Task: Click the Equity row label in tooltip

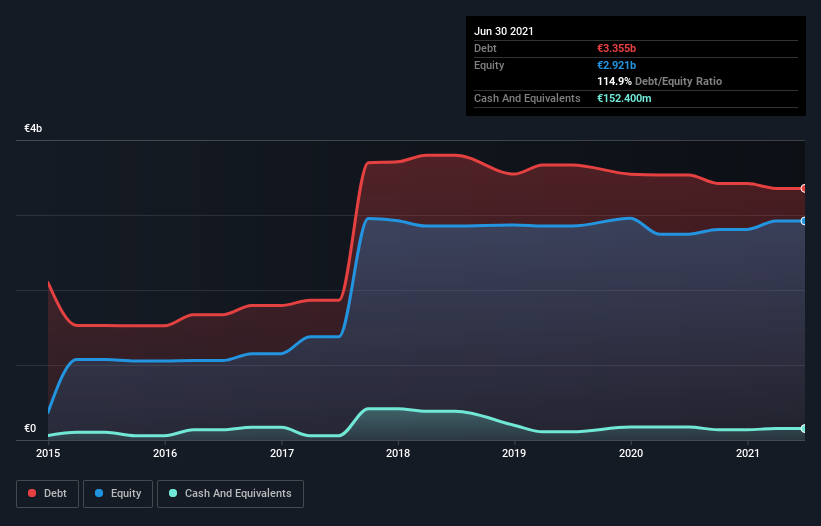Action: [489, 65]
